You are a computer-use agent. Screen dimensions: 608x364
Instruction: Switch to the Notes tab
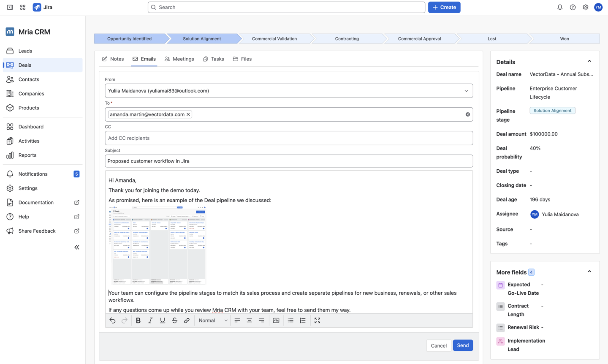coord(113,59)
